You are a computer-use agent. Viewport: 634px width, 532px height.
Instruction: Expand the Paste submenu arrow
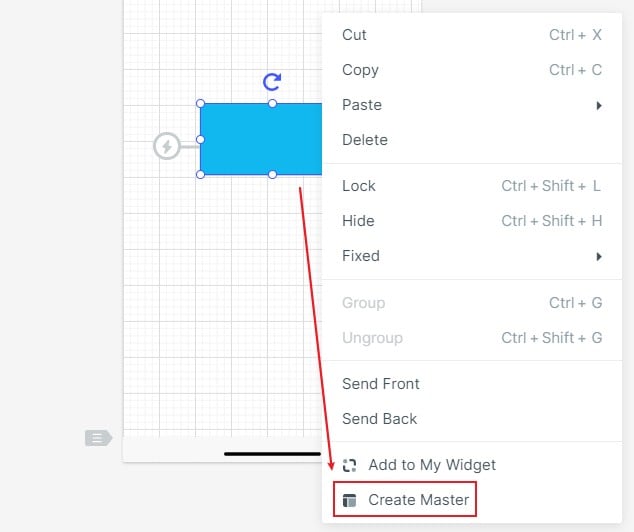click(599, 105)
